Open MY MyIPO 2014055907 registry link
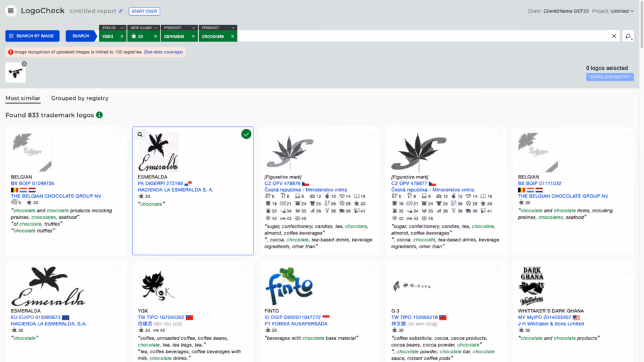Viewport: 644px width, 362px height. click(544, 317)
